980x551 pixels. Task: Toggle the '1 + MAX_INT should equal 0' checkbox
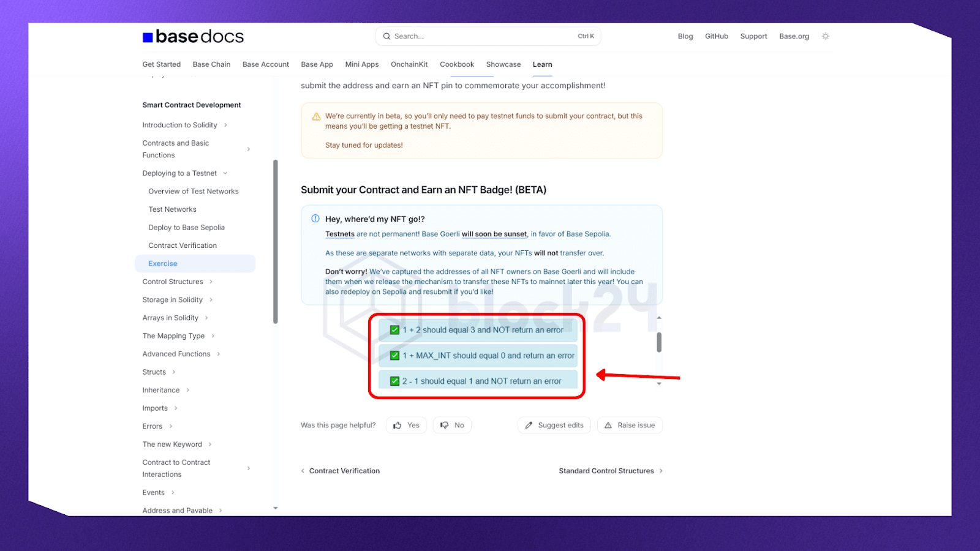tap(395, 356)
